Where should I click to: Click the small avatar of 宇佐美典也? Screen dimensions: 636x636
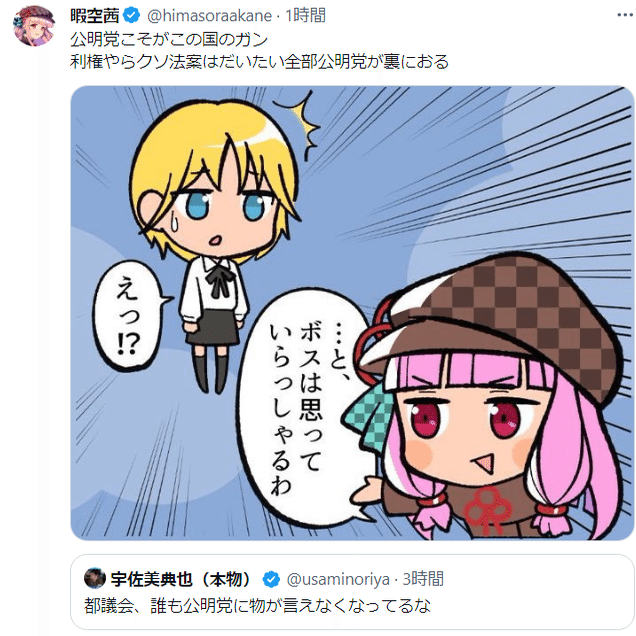click(95, 578)
